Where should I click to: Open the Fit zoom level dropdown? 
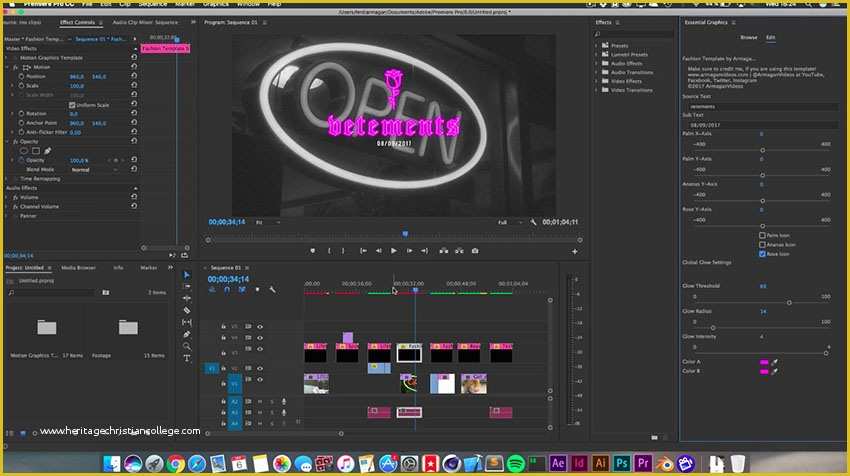pos(268,222)
